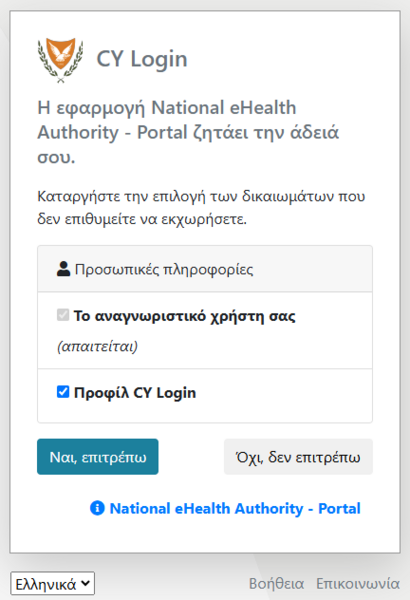Click the Cyprus coat of arms logo
This screenshot has width=410, height=600.
(60, 60)
